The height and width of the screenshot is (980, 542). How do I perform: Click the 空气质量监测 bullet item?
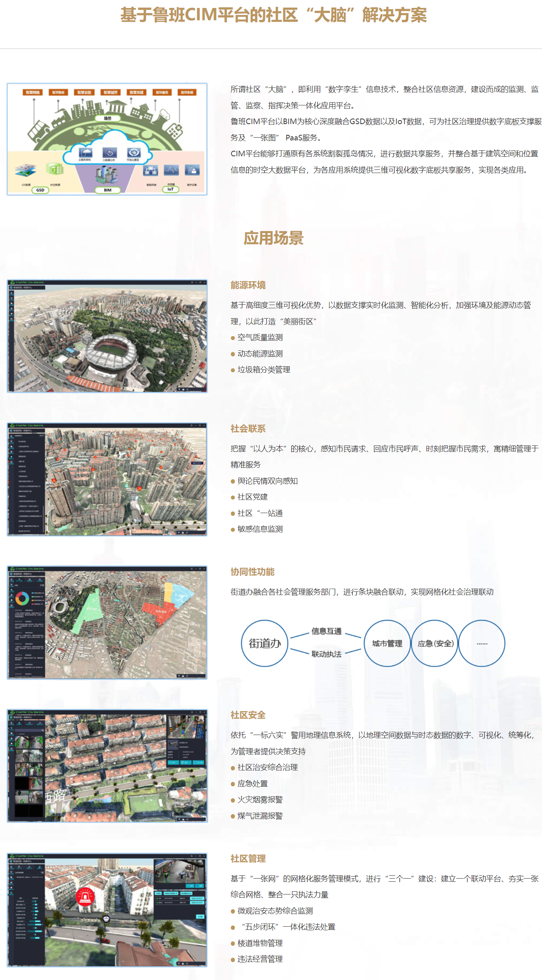point(257,337)
